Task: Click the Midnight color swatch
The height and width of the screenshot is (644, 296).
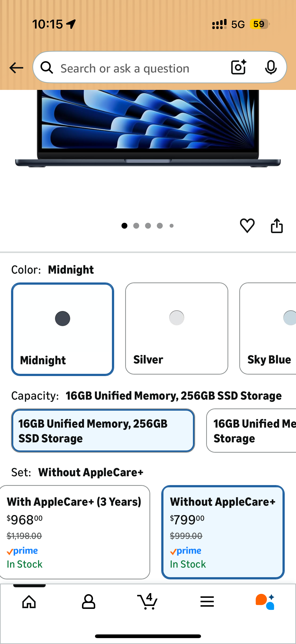Action: pos(62,329)
